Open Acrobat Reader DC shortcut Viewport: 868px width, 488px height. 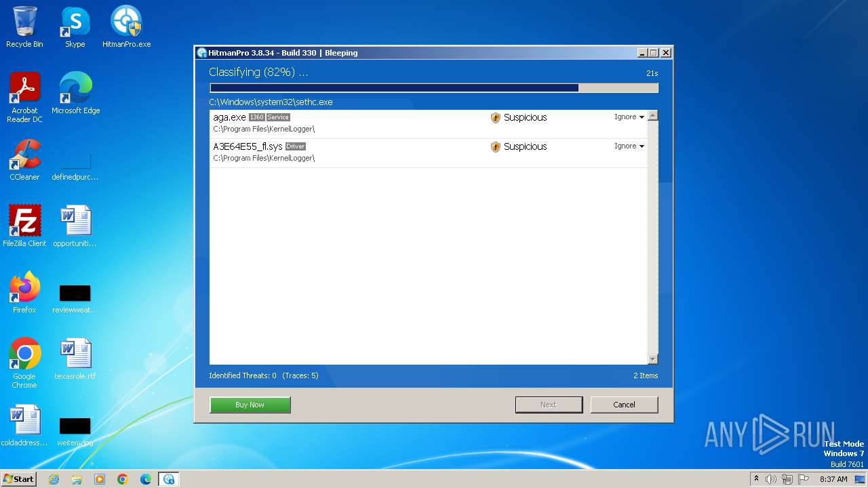pos(24,97)
